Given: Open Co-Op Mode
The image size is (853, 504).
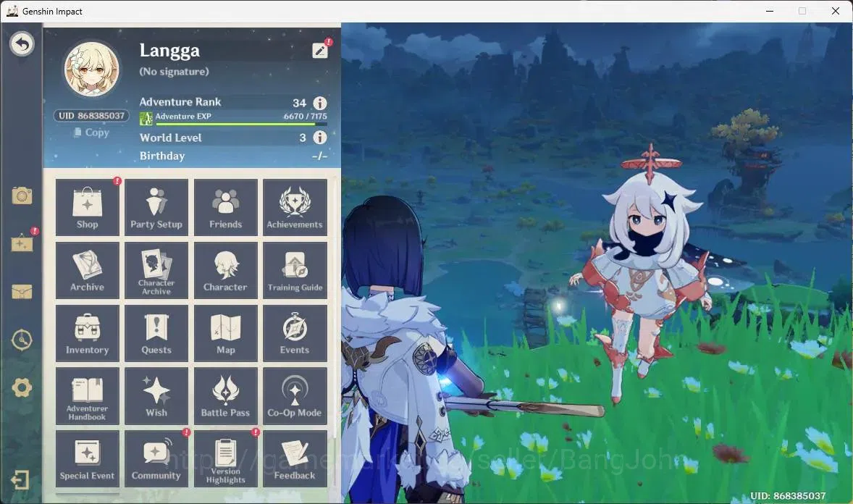Looking at the screenshot, I should tap(295, 395).
